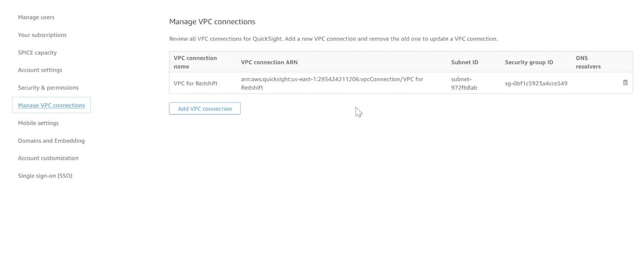The height and width of the screenshot is (279, 644).
Task: Click the Add VPC connection button
Action: click(205, 109)
